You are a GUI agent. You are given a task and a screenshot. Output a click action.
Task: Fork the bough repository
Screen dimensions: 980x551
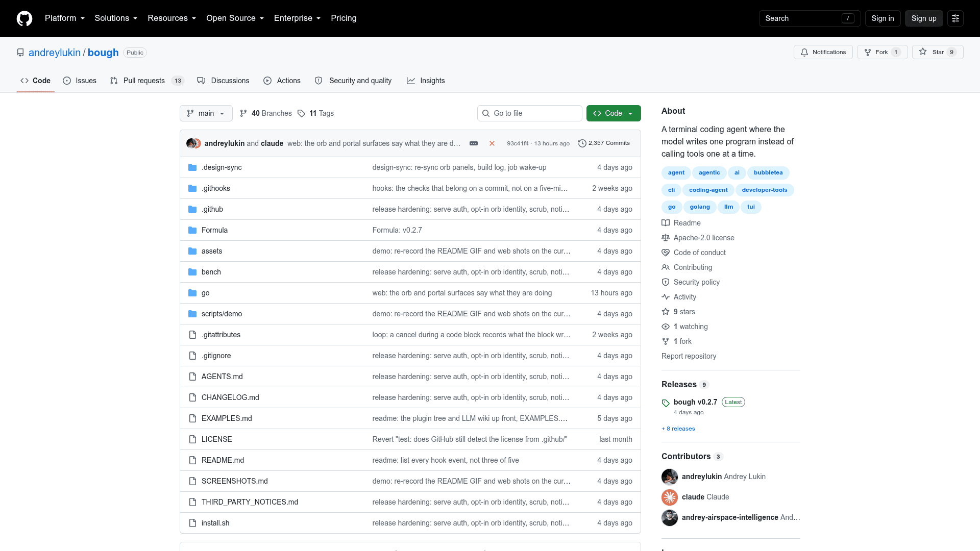pyautogui.click(x=882, y=52)
